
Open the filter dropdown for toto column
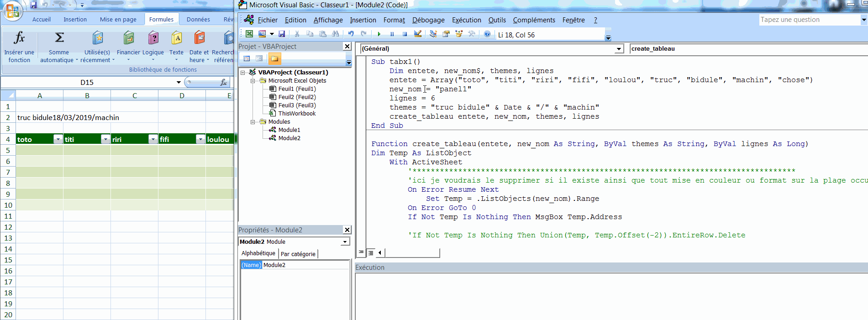pyautogui.click(x=58, y=139)
